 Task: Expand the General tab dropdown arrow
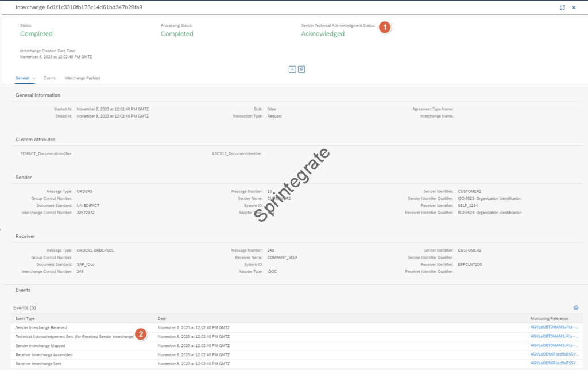click(34, 78)
